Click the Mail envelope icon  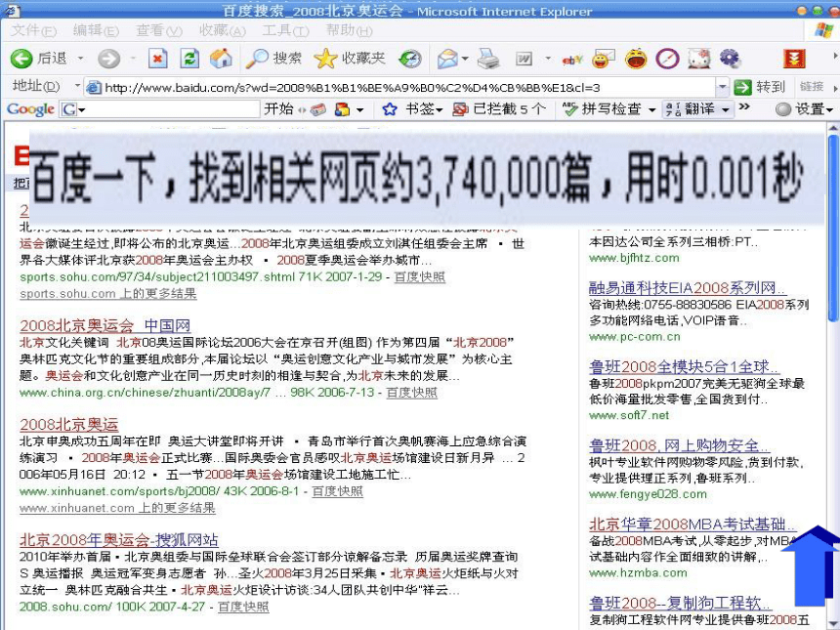click(x=447, y=58)
